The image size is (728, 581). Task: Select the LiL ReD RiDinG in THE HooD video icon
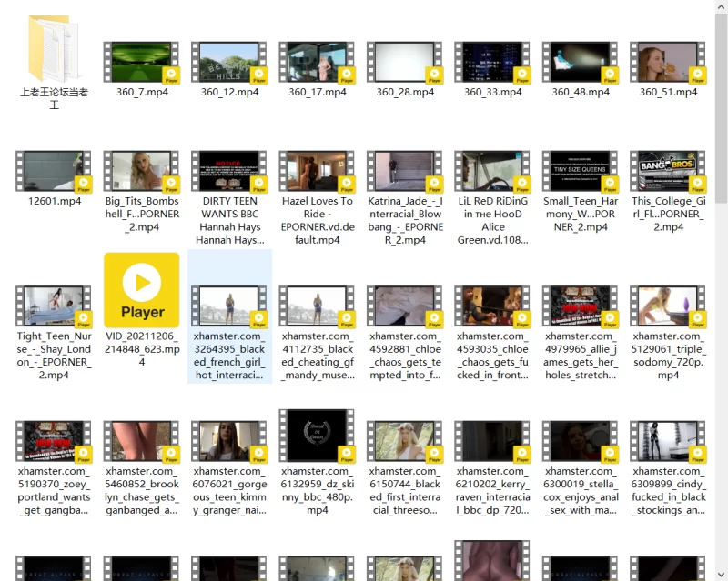(x=492, y=171)
